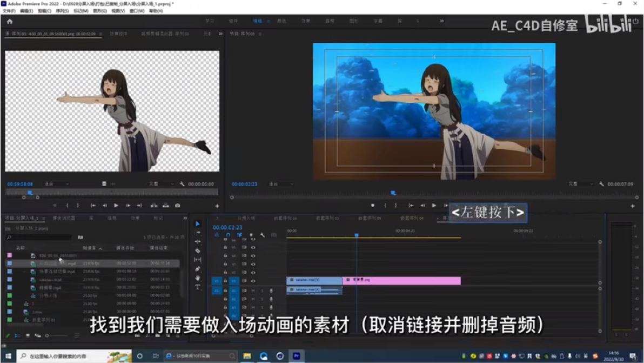
Task: Select the Pen tool
Action: pos(198,269)
